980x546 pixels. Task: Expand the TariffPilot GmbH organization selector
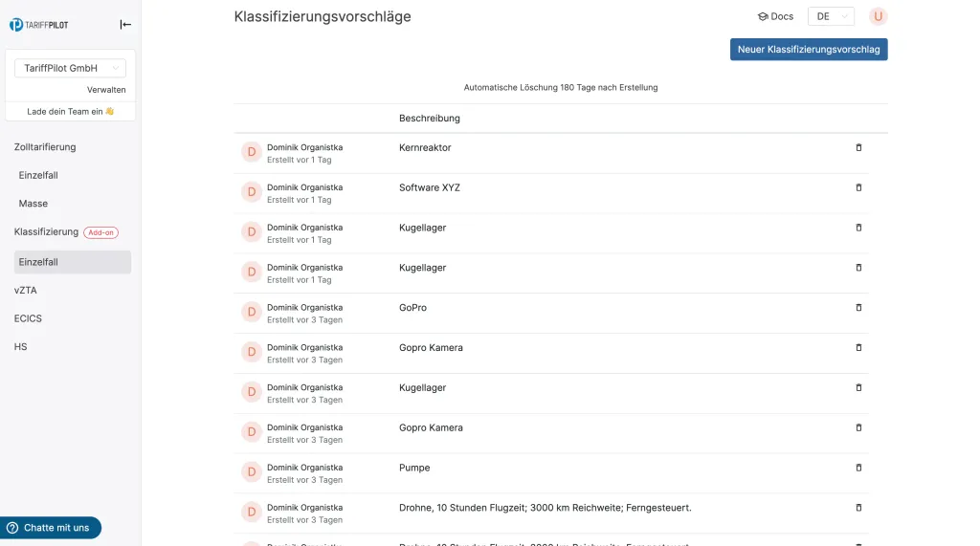(x=71, y=69)
